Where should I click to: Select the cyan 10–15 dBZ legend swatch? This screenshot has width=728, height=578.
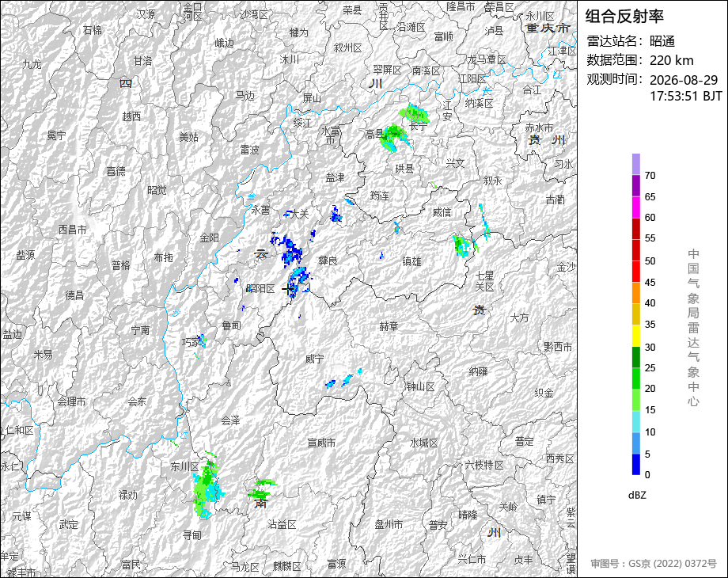(x=636, y=421)
